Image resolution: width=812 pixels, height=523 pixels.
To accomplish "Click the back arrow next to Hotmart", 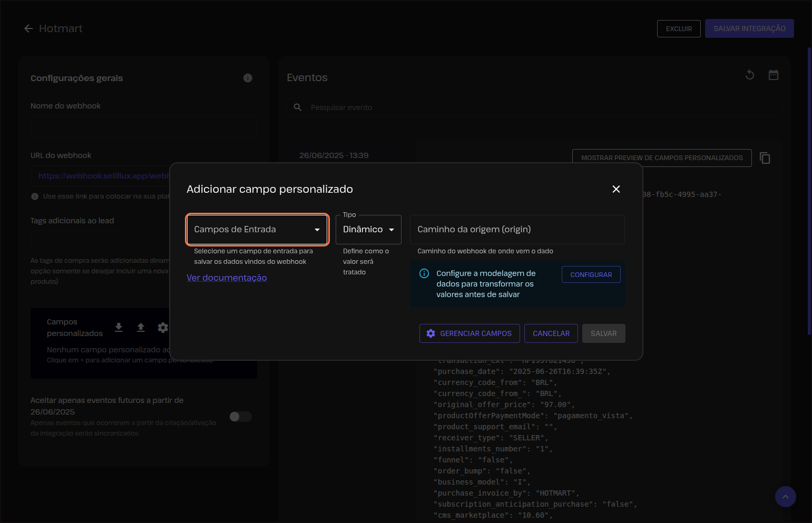I will (x=28, y=28).
